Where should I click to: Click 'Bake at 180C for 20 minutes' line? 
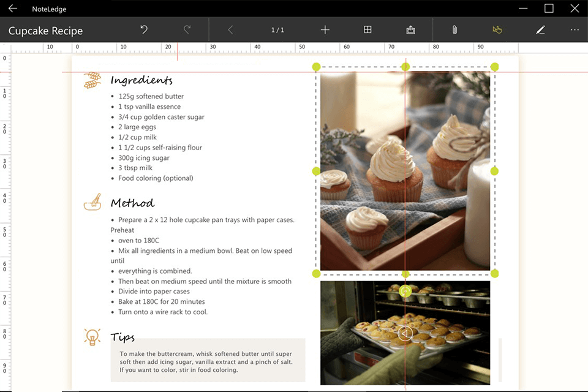click(162, 301)
